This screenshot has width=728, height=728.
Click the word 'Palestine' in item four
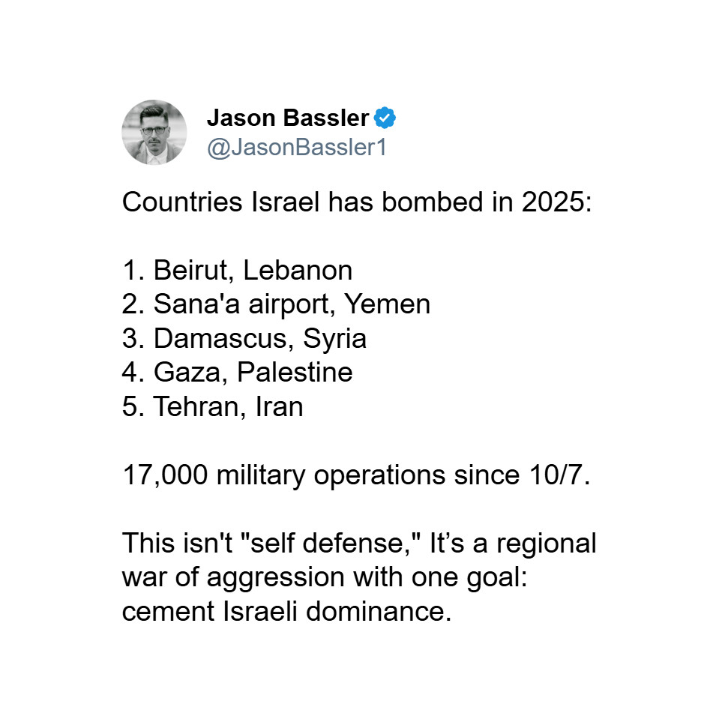(x=295, y=373)
